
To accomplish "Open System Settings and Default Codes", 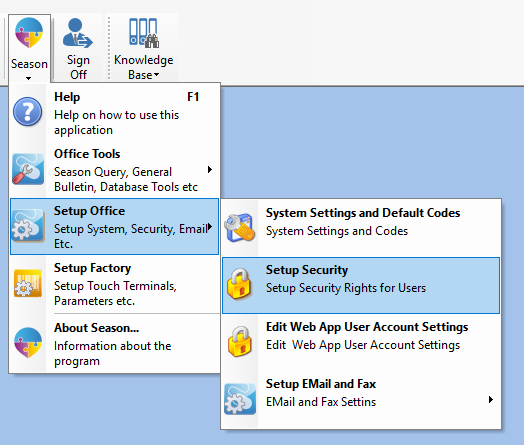I will point(361,228).
